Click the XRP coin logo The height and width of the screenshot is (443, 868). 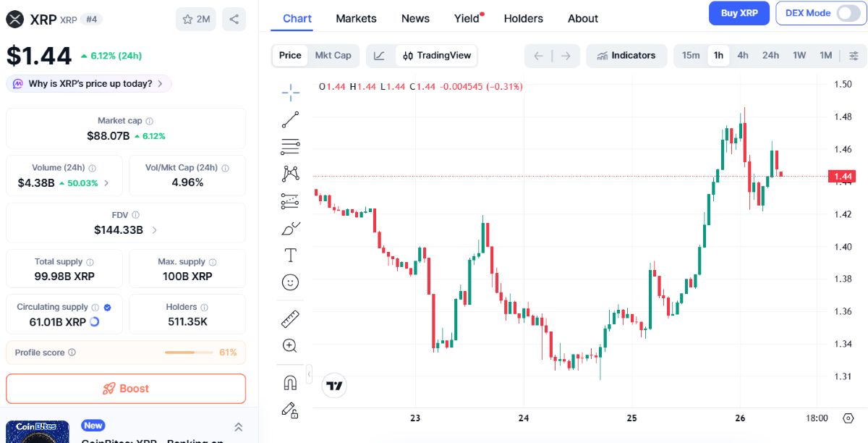[14, 19]
